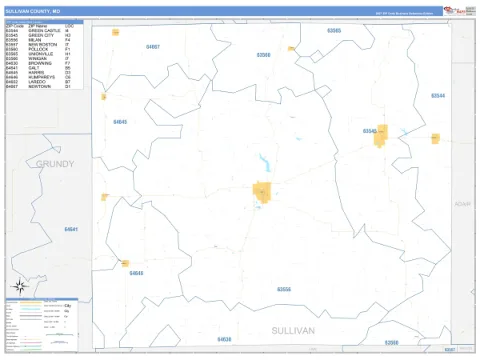
Task: Click the publisher logo beside the title bar
Action: pyautogui.click(x=459, y=11)
